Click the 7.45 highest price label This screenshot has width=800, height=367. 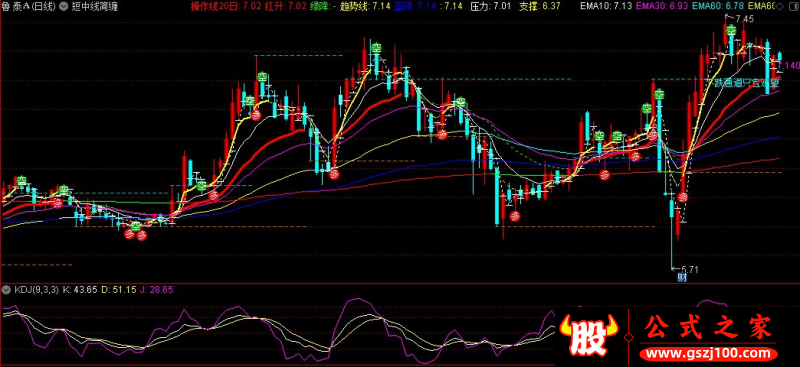pyautogui.click(x=745, y=19)
